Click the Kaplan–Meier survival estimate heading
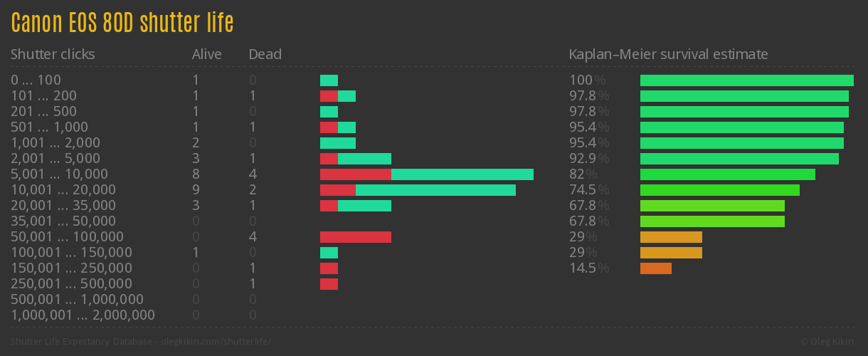The width and height of the screenshot is (868, 356). click(x=668, y=54)
